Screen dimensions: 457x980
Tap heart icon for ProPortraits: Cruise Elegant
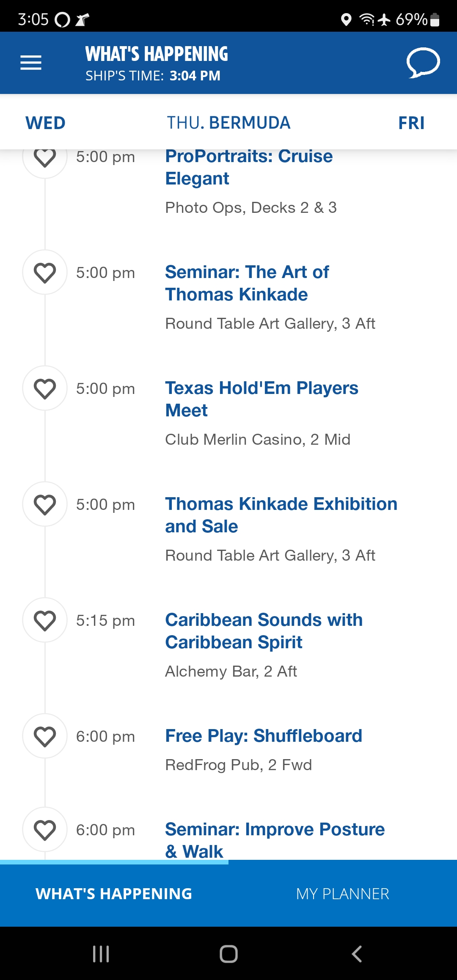click(x=45, y=157)
